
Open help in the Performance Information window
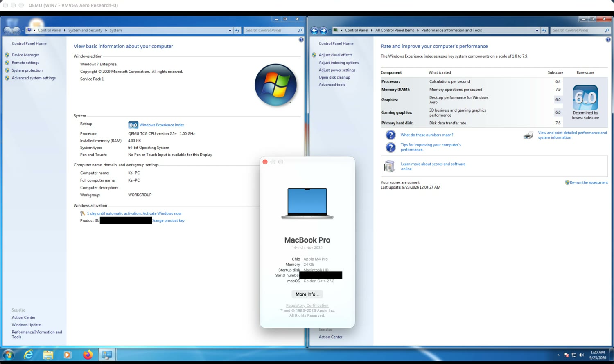click(x=608, y=40)
